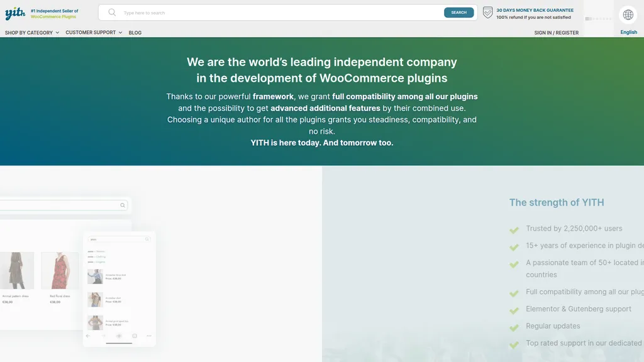Click the checkmark beside "Regular updates"
This screenshot has height=362, width=644.
tap(514, 327)
